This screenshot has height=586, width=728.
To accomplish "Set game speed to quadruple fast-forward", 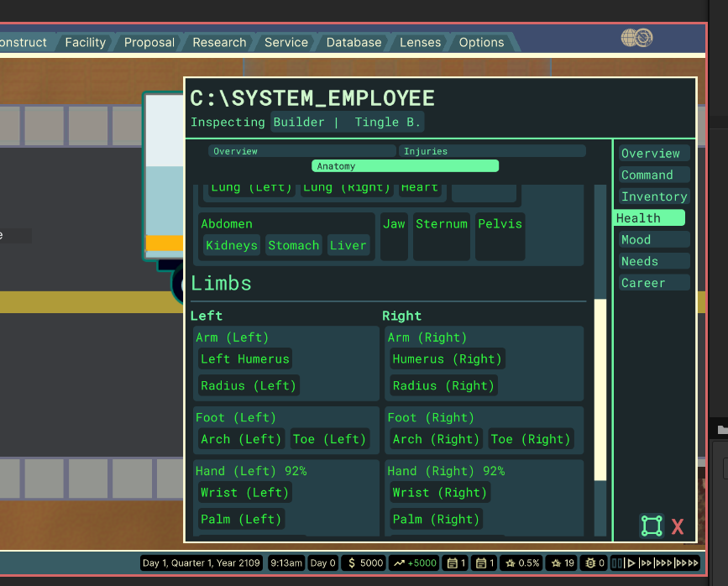I will click(x=686, y=563).
